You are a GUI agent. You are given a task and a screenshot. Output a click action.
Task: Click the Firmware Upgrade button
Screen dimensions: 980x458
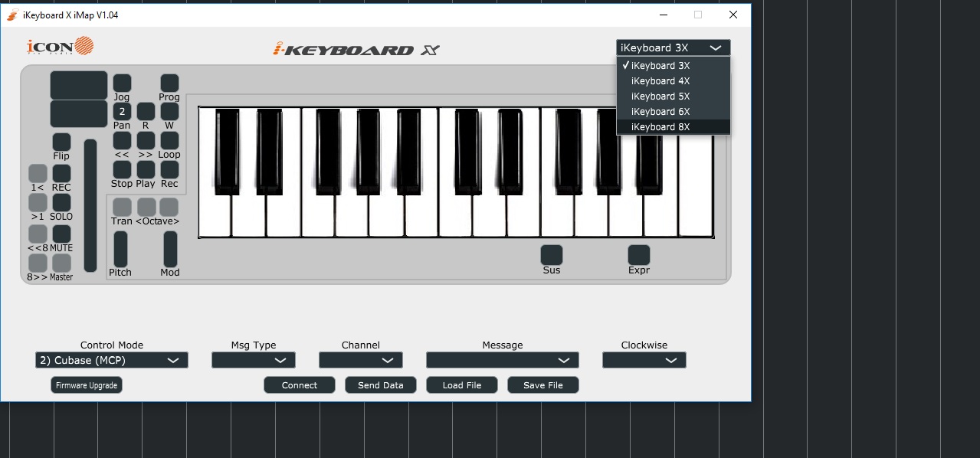click(x=87, y=385)
